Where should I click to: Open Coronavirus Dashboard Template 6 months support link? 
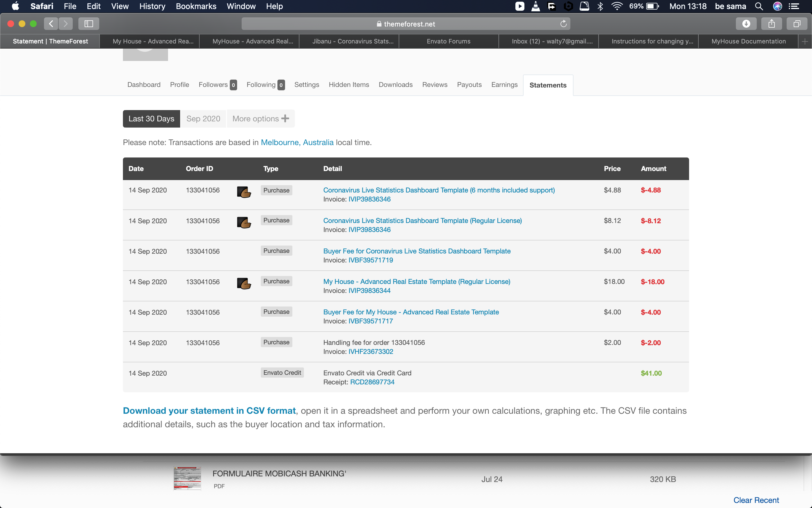pyautogui.click(x=439, y=190)
